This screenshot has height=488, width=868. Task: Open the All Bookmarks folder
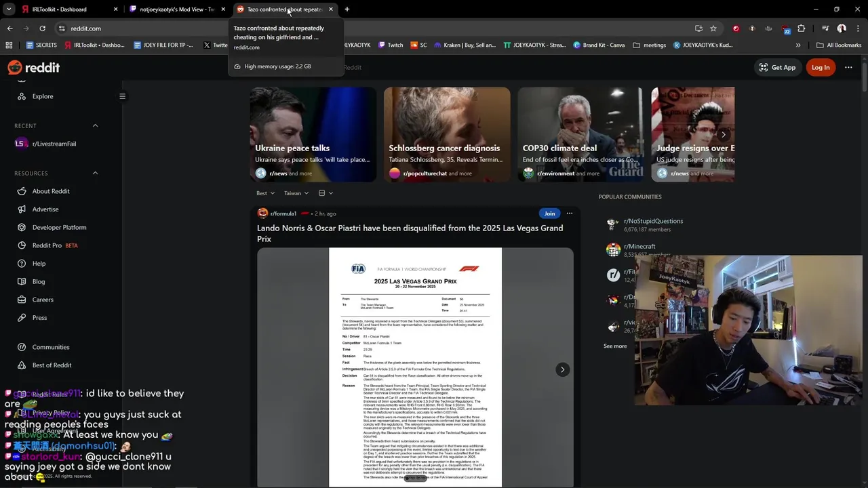coord(839,45)
